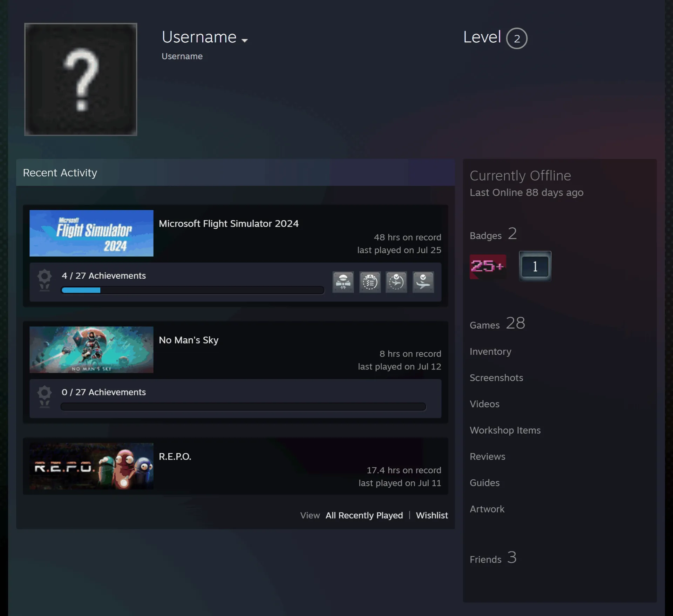673x616 pixels.
Task: Open Videos in the sidebar
Action: pyautogui.click(x=484, y=404)
